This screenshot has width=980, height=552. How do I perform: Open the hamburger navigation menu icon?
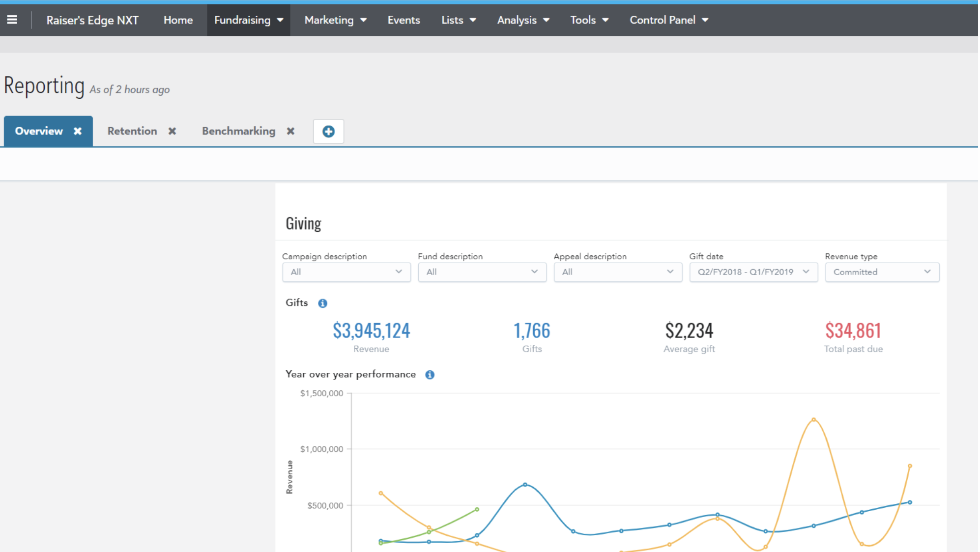point(12,20)
